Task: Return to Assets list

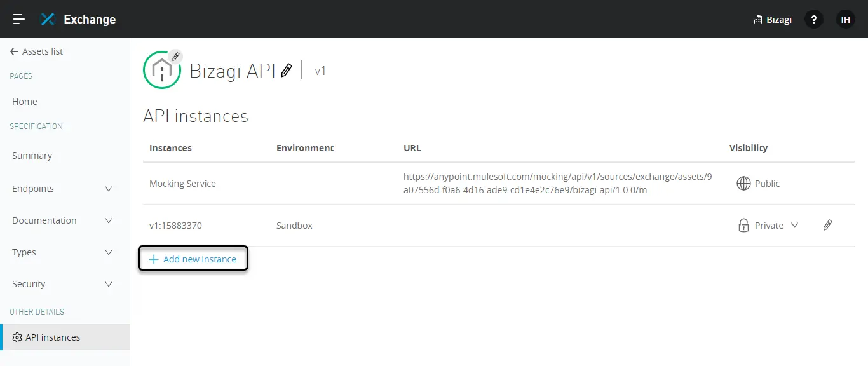Action: pos(43,51)
